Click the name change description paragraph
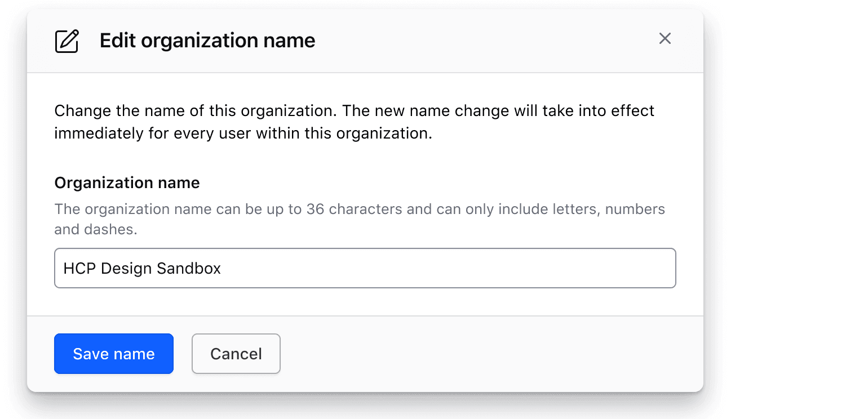This screenshot has width=868, height=419. pos(354,122)
